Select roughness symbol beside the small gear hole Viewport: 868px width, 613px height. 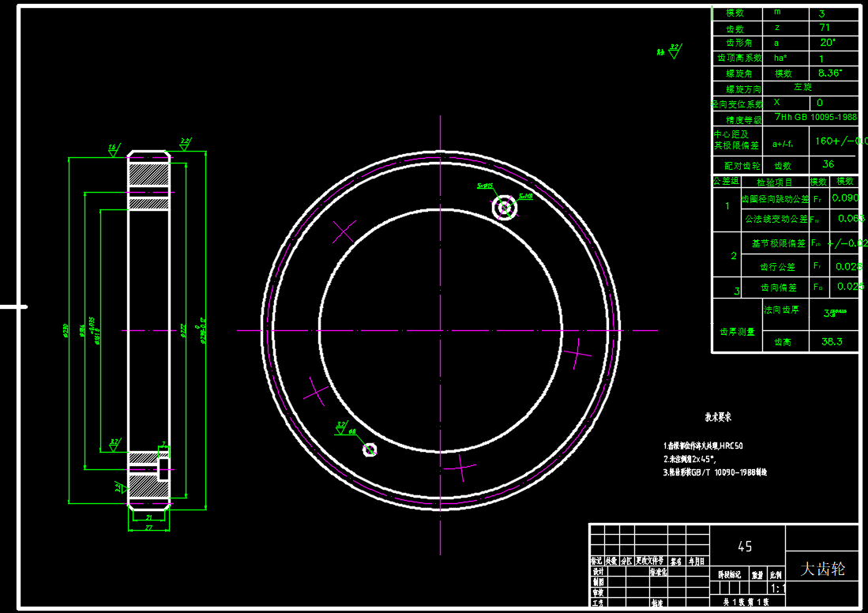coord(342,427)
